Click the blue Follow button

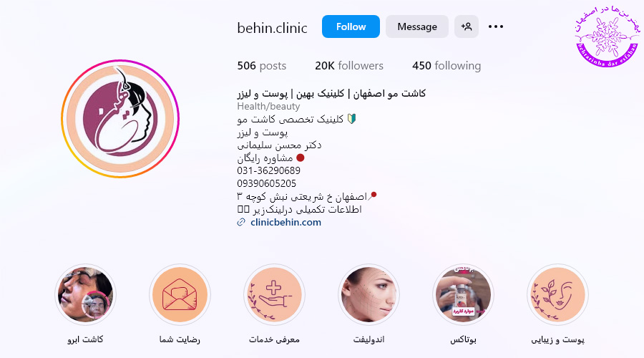click(351, 26)
